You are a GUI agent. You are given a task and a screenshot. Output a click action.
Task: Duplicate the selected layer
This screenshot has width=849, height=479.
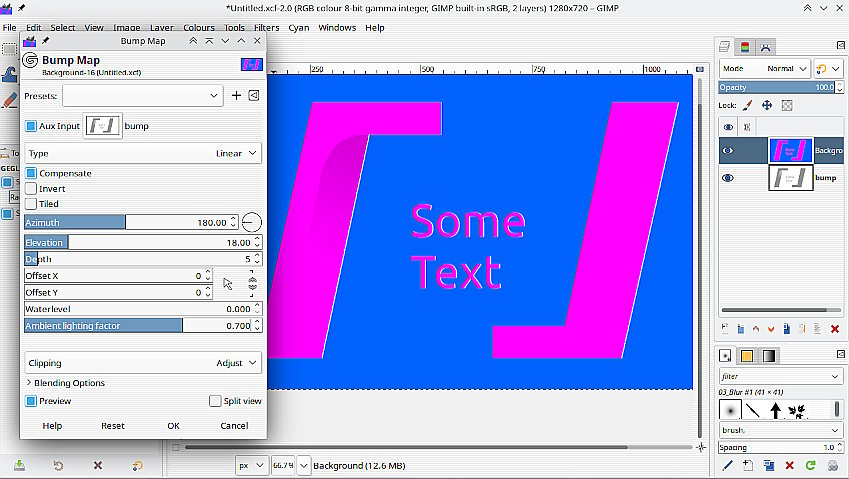click(786, 329)
